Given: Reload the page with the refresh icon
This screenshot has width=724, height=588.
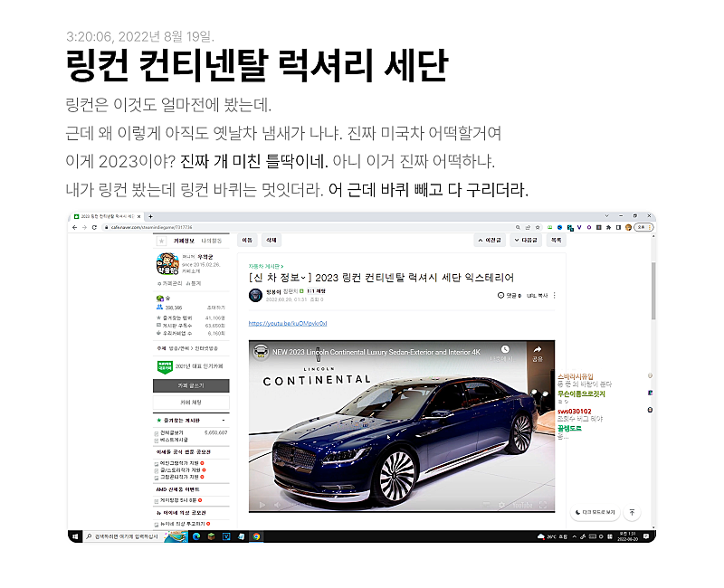Looking at the screenshot, I should pyautogui.click(x=94, y=228).
